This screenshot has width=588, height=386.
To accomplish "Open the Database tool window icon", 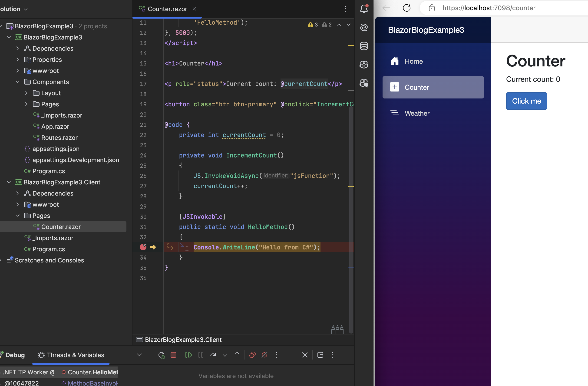I will point(364,46).
